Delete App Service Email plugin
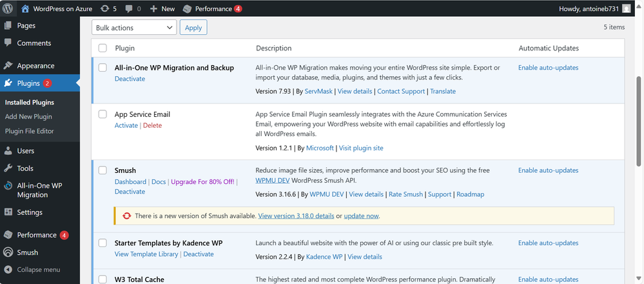The height and width of the screenshot is (284, 644). click(x=152, y=125)
